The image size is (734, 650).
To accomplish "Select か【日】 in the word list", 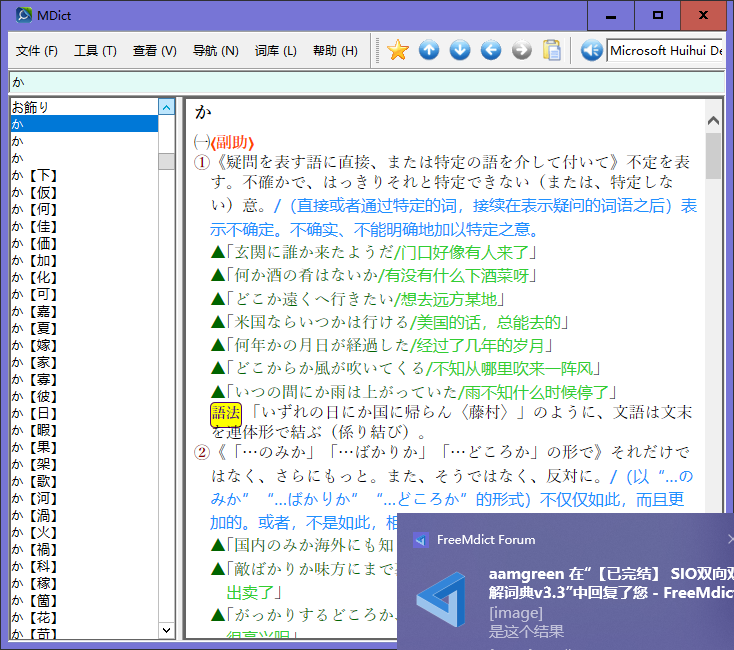I will point(84,413).
